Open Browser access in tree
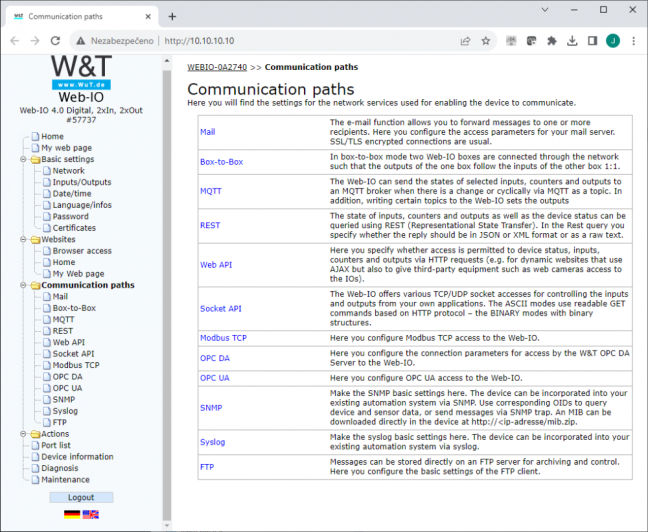Screen dimensions: 648x532 82,251
